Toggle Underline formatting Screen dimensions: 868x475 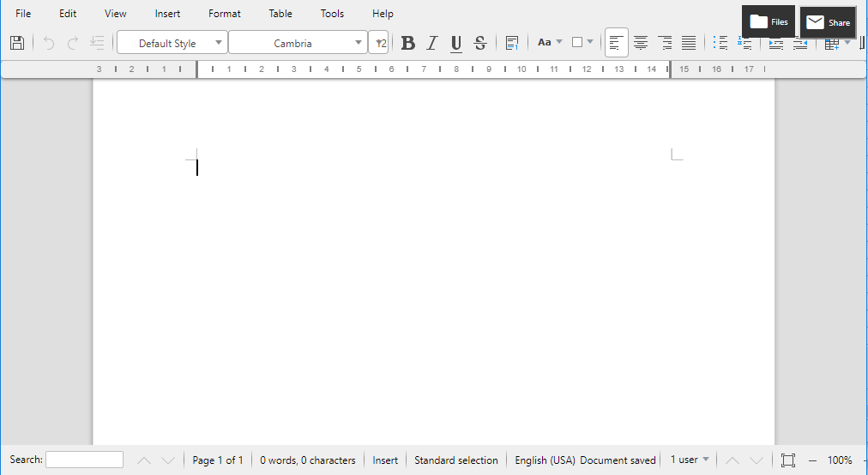[x=456, y=43]
